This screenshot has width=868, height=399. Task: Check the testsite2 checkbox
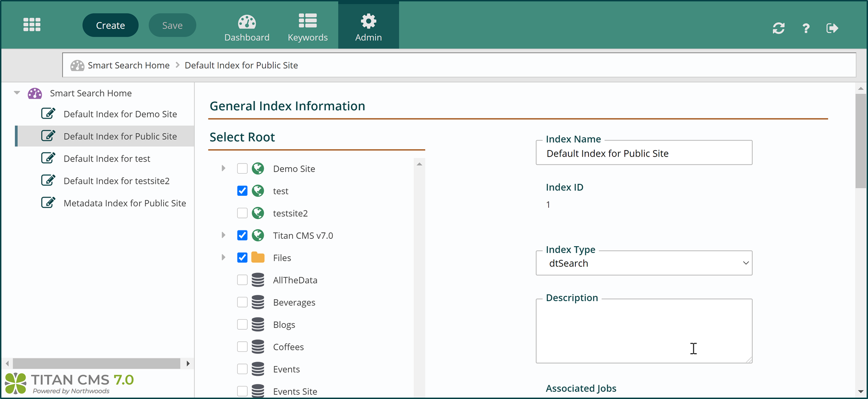click(x=242, y=213)
